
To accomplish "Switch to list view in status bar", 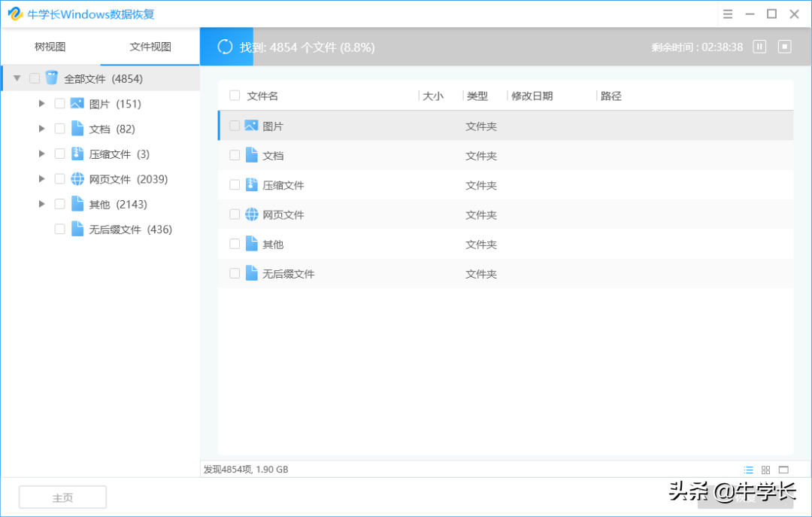I will [747, 469].
